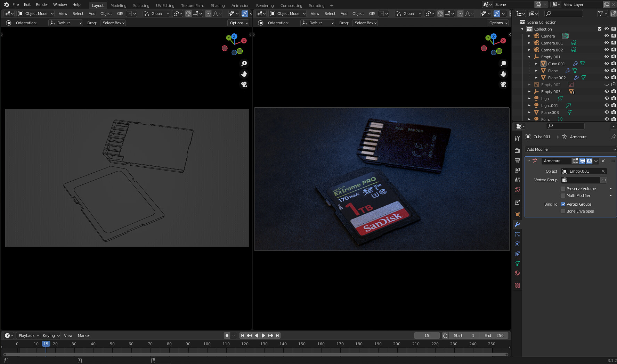Click camera data icon beside Camera.001
Image resolution: width=617 pixels, height=364 pixels.
(574, 43)
